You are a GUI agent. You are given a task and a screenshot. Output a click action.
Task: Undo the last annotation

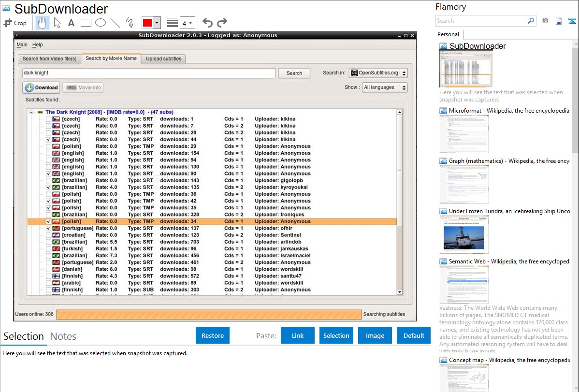(207, 23)
